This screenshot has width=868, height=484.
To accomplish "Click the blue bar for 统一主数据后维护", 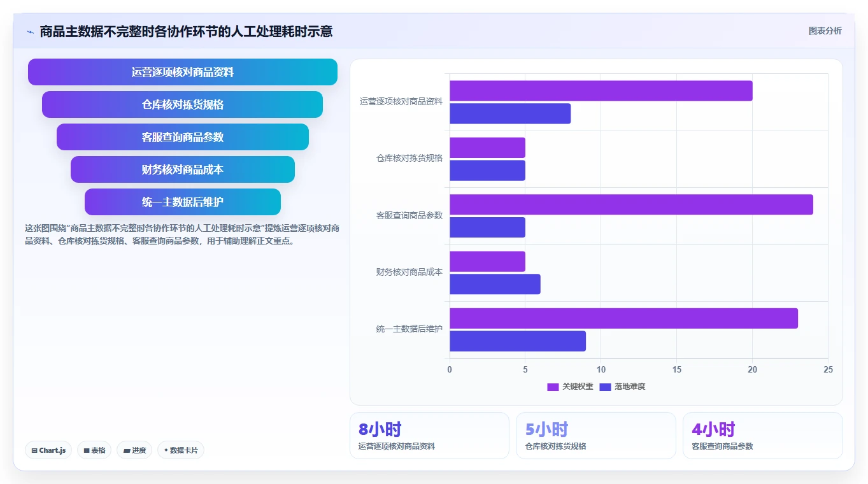I will [518, 341].
